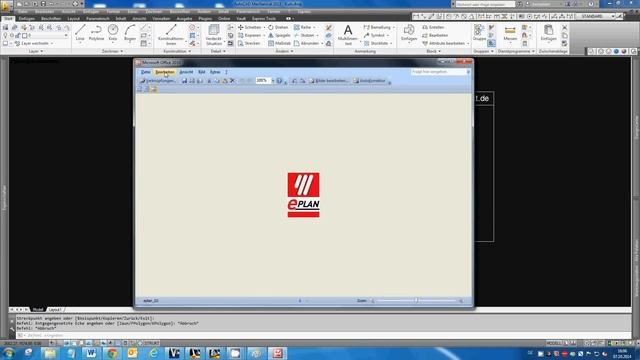Click the Drehen rotate tool
The image size is (640, 360).
coord(278,27)
